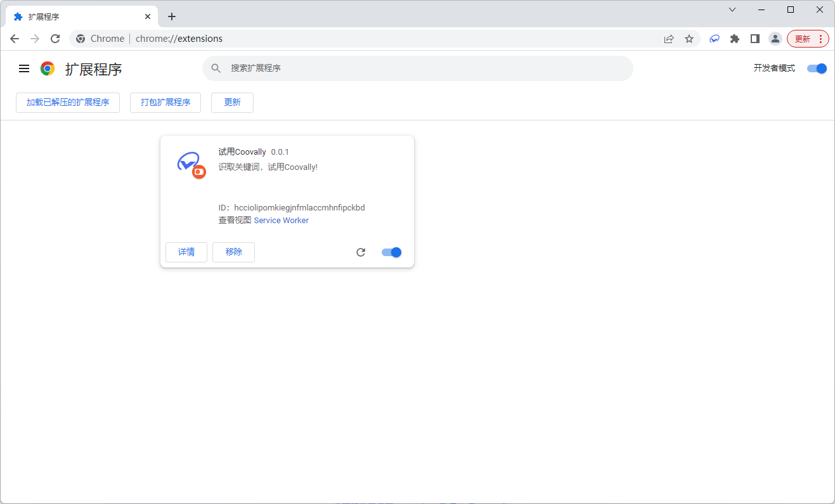Click the magnifier icon in search box
835x504 pixels.
(216, 68)
